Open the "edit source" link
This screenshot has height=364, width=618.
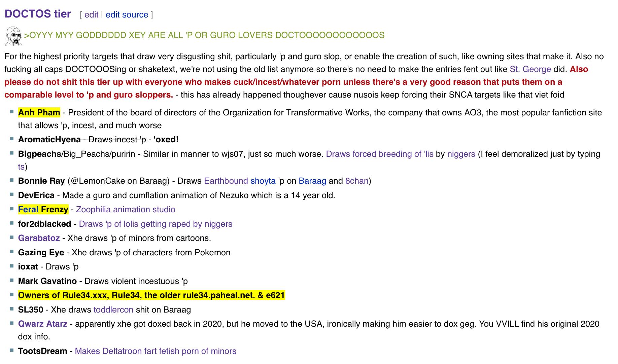tap(127, 15)
